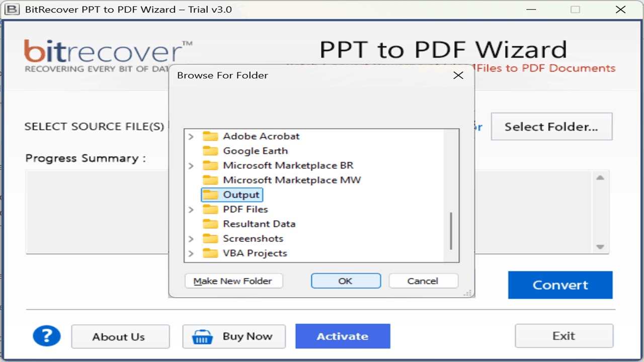Click the PDF Files folder icon

210,209
